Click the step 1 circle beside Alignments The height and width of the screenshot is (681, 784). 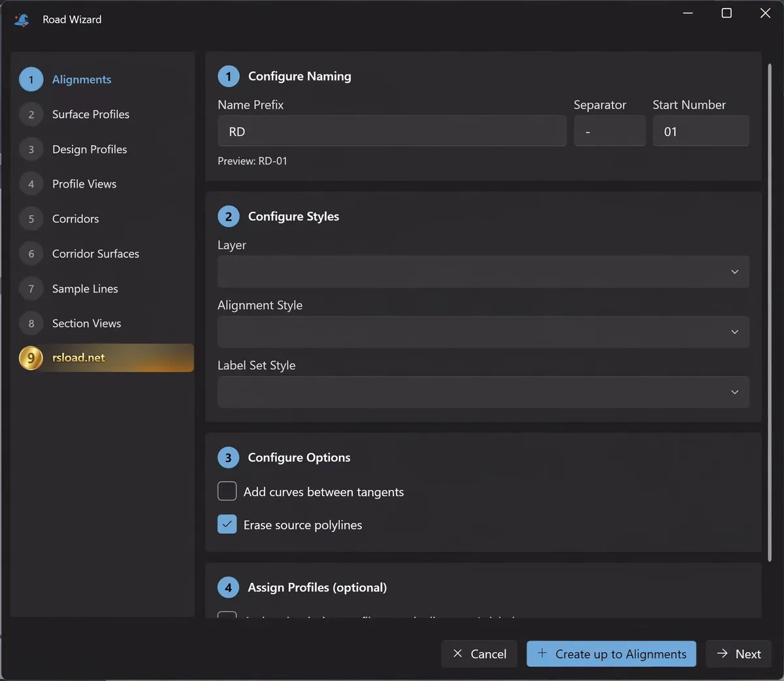pos(31,80)
